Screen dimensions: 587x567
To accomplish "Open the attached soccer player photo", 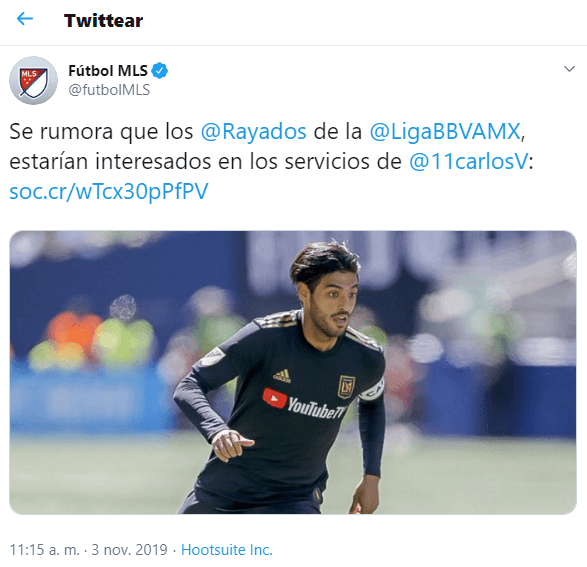I will tap(293, 372).
